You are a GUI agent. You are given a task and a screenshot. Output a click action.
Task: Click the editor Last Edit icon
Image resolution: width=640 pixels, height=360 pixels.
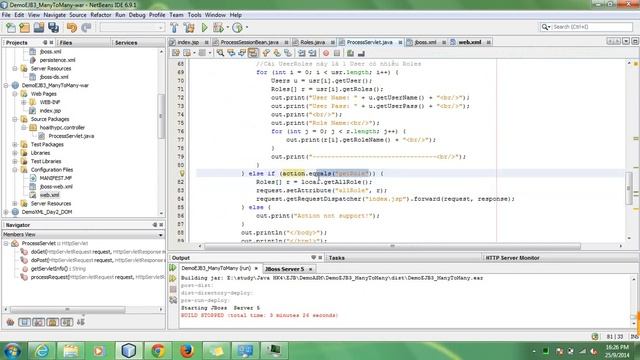coord(176,53)
